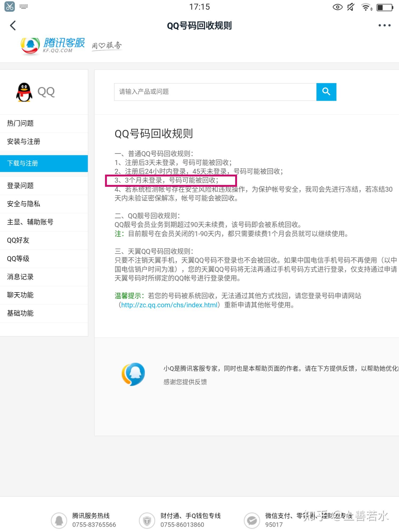Click the Tenpay shield hotline icon
The image size is (399, 532).
(x=147, y=520)
